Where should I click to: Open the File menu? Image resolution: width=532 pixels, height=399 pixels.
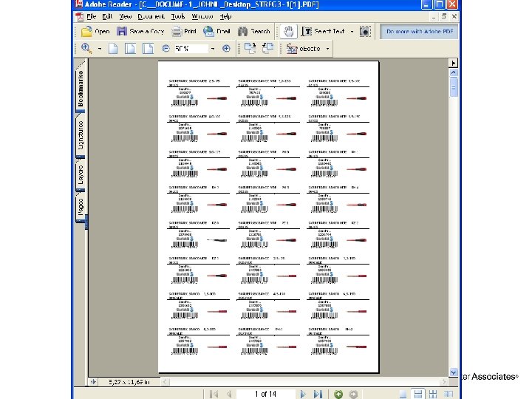[x=92, y=16]
